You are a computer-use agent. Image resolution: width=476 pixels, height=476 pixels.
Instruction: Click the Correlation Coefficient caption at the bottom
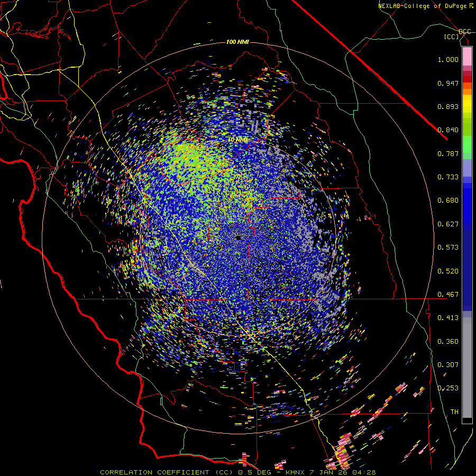pos(238,472)
